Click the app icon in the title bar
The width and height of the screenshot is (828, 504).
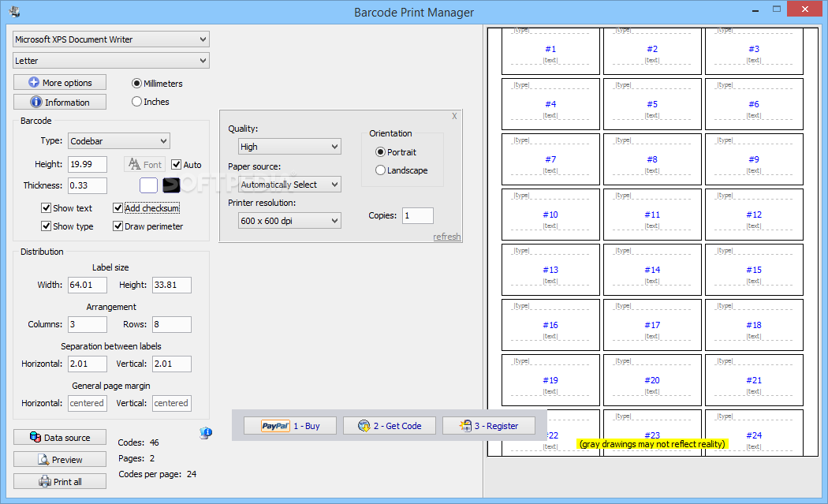point(15,11)
